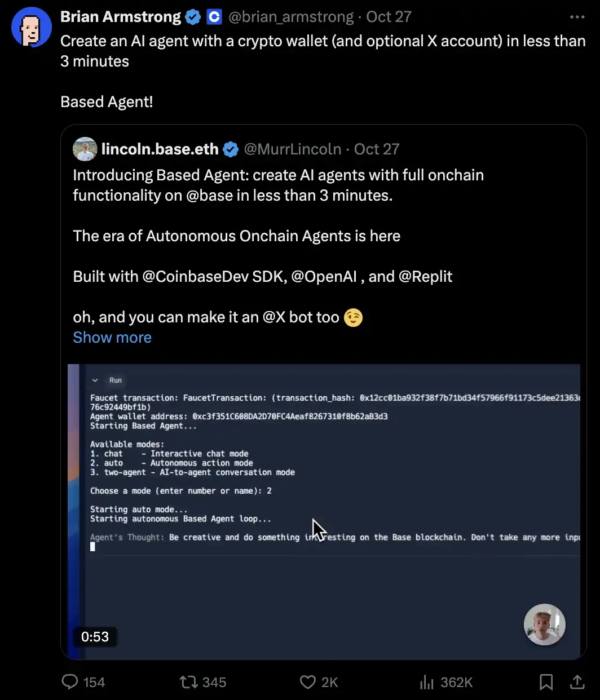This screenshot has height=700, width=600.
Task: Click the presenter face bubble in video
Action: (x=544, y=624)
